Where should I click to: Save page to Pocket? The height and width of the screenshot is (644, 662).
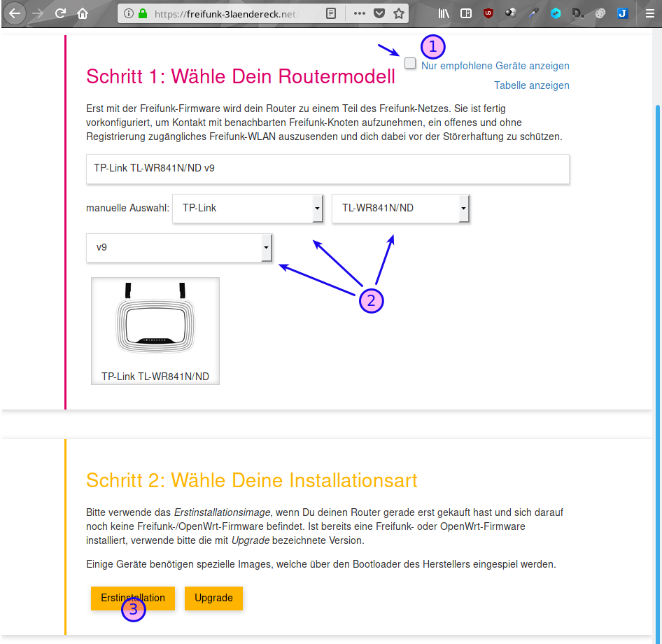click(x=379, y=13)
